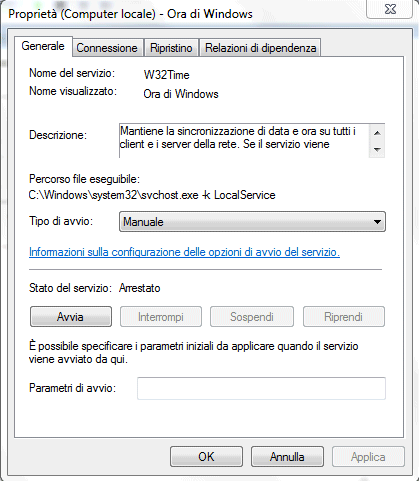The height and width of the screenshot is (481, 419).
Task: Click the Applica button
Action: (x=368, y=457)
